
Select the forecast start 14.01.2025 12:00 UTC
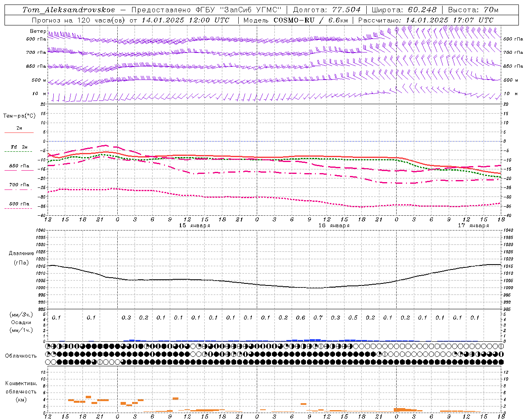[x=185, y=20]
